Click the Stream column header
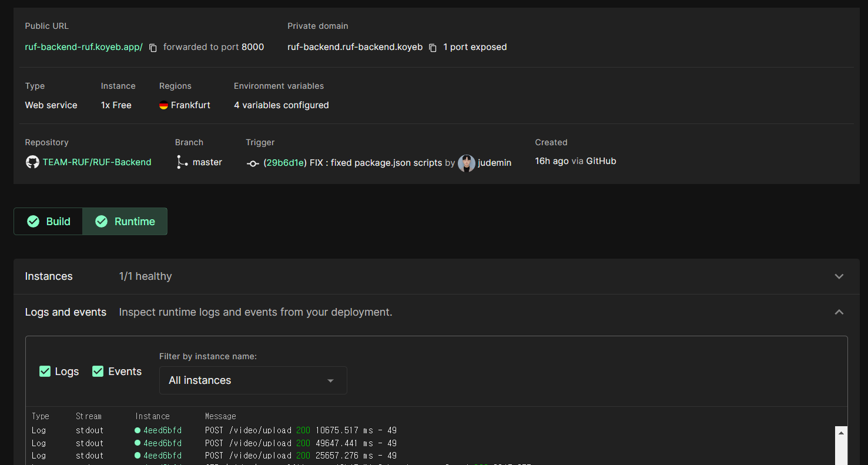The image size is (868, 465). (89, 416)
